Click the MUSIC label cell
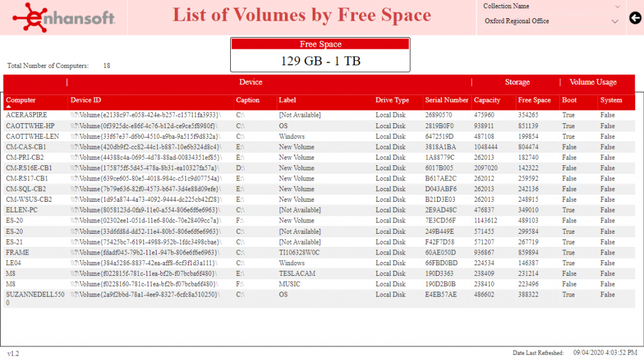644x362 pixels. (x=289, y=284)
